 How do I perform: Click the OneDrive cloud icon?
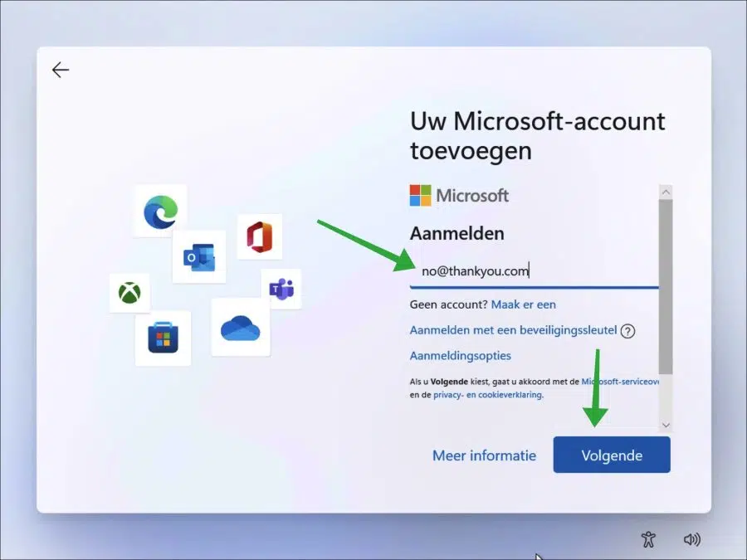(241, 328)
